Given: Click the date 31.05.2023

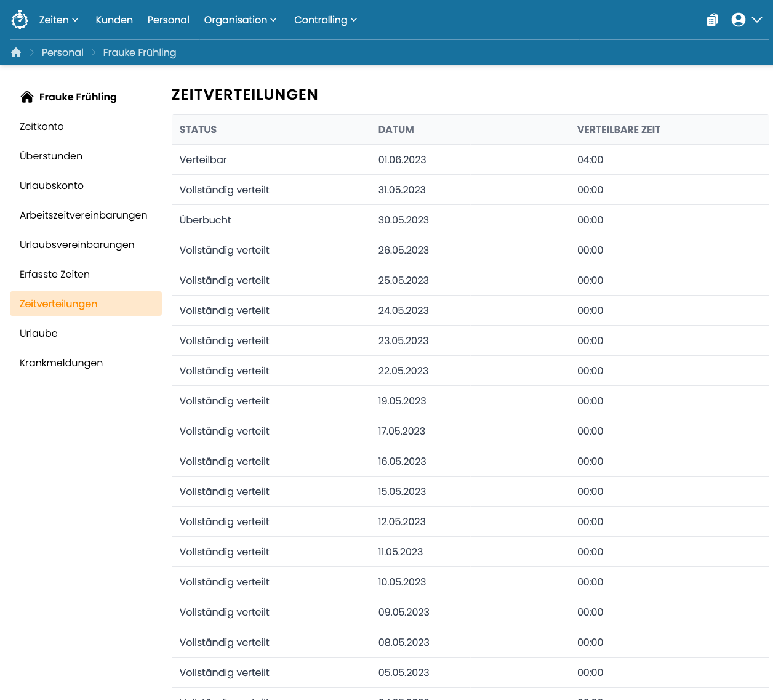Looking at the screenshot, I should pos(402,190).
